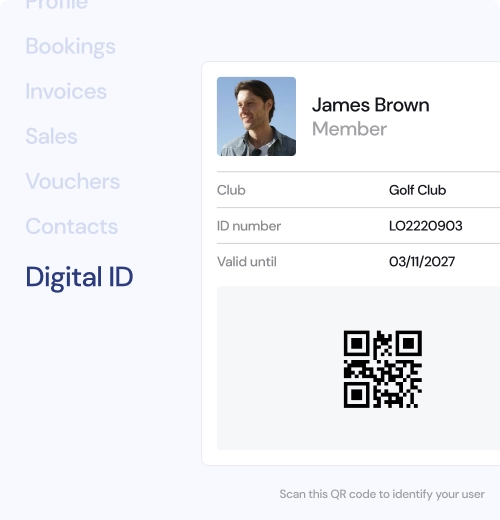
Task: Navigate to Contacts
Action: [72, 226]
